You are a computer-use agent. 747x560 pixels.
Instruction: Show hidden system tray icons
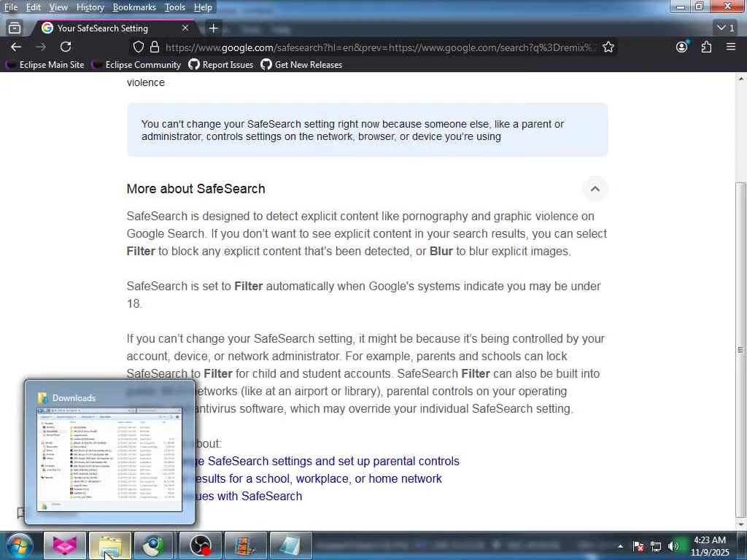click(x=620, y=546)
